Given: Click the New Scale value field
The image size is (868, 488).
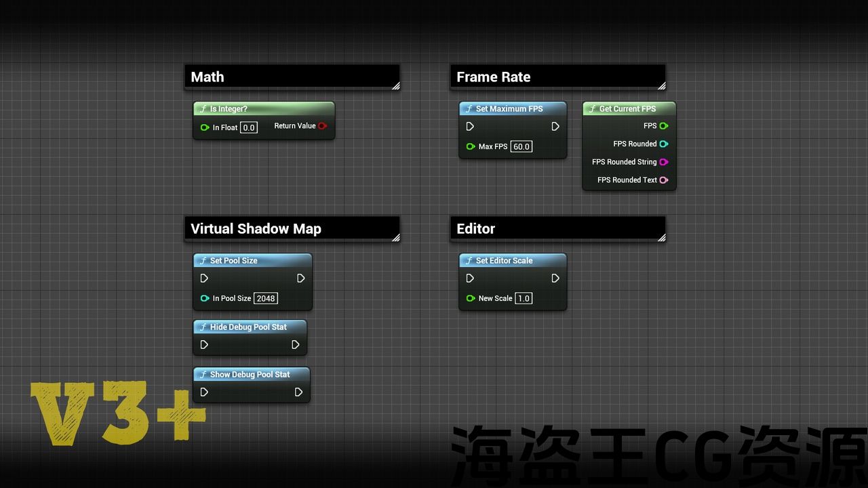Looking at the screenshot, I should pyautogui.click(x=524, y=299).
